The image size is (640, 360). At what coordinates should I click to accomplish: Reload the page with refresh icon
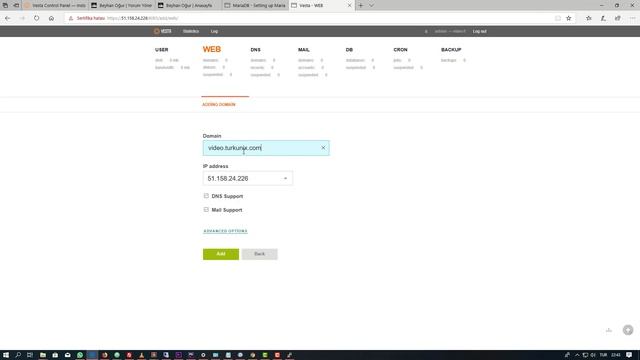(37, 18)
